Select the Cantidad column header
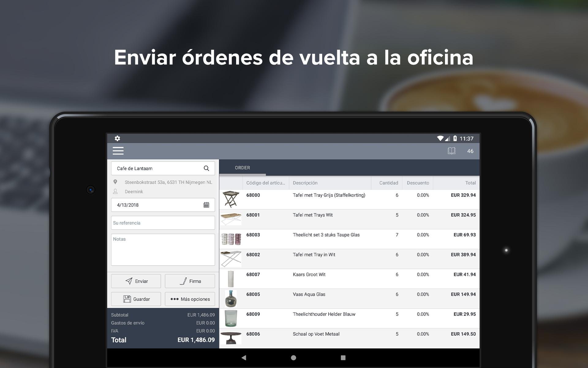 [387, 183]
